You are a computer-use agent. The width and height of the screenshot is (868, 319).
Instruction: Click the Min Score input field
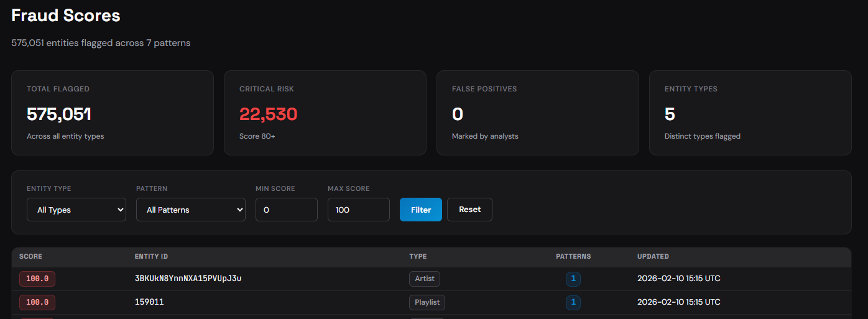tap(286, 210)
